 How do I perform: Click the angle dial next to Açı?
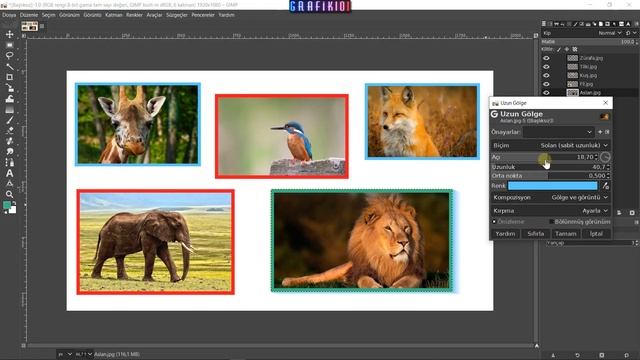[x=605, y=157]
